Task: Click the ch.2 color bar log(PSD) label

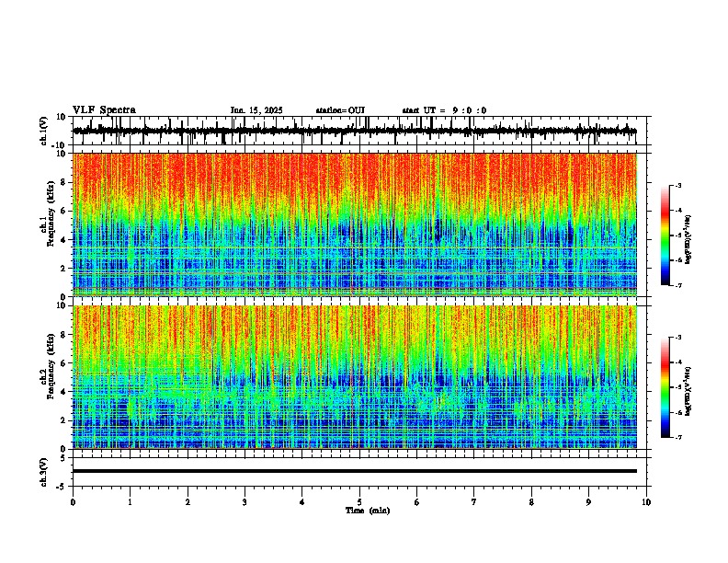Action: 688,391
